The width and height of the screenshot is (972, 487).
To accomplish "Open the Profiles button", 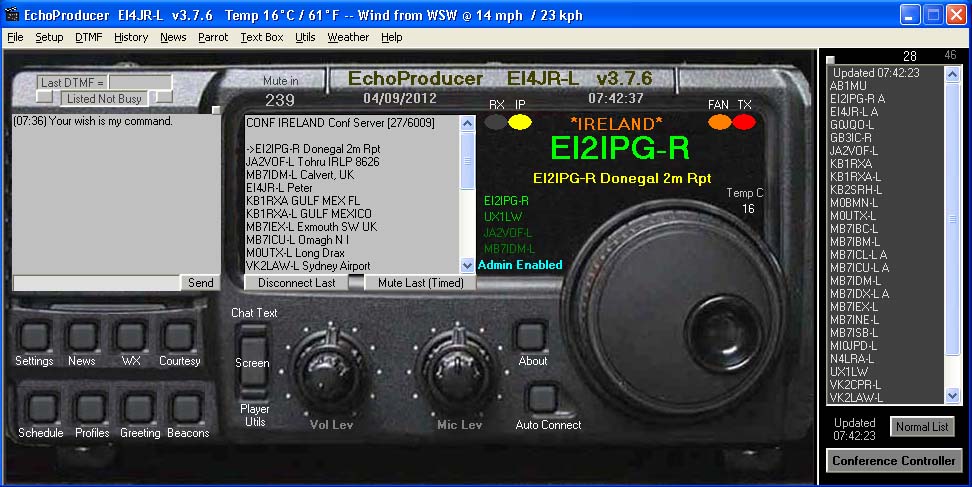I will click(x=91, y=408).
